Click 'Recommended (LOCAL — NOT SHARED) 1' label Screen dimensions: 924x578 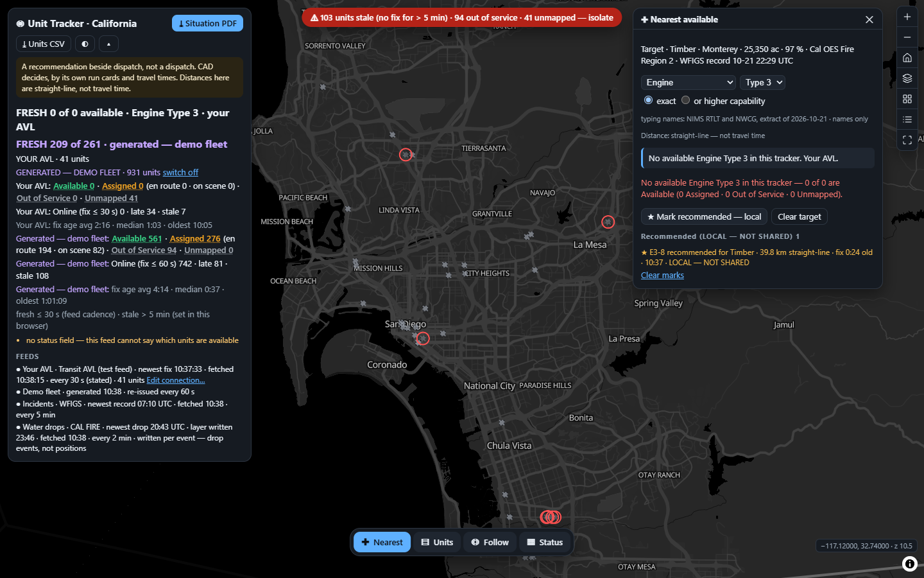point(720,236)
